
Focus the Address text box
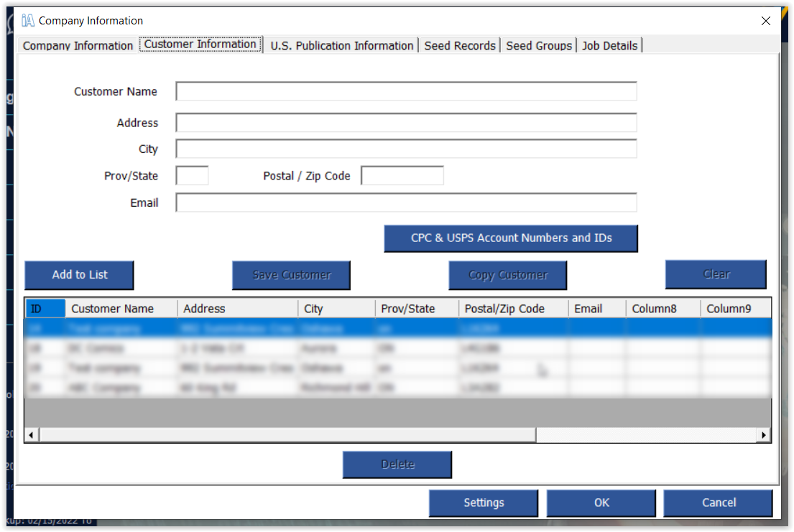tap(406, 123)
